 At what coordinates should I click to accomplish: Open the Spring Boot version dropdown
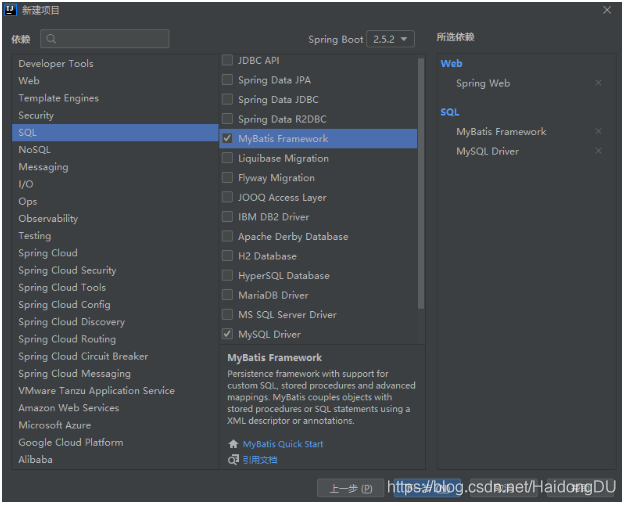coord(390,39)
